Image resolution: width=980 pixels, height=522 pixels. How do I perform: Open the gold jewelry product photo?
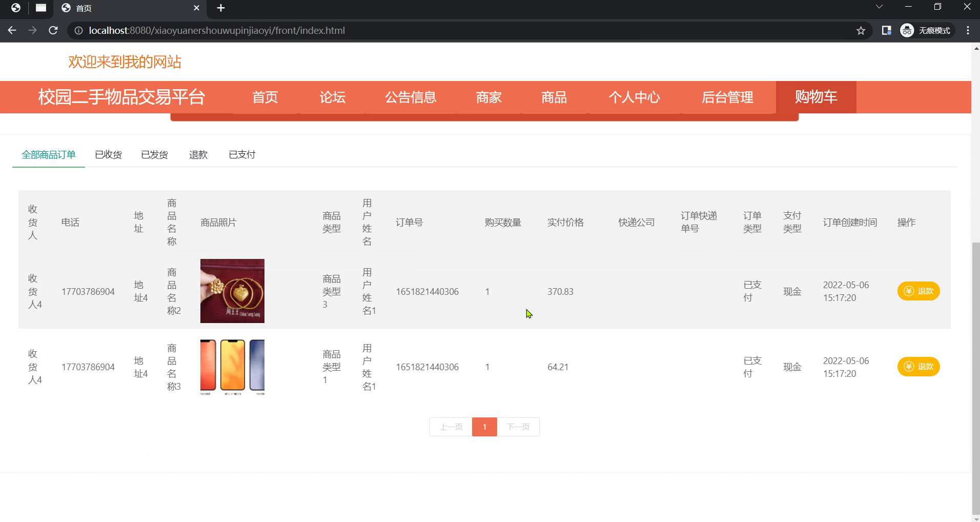[x=232, y=291]
